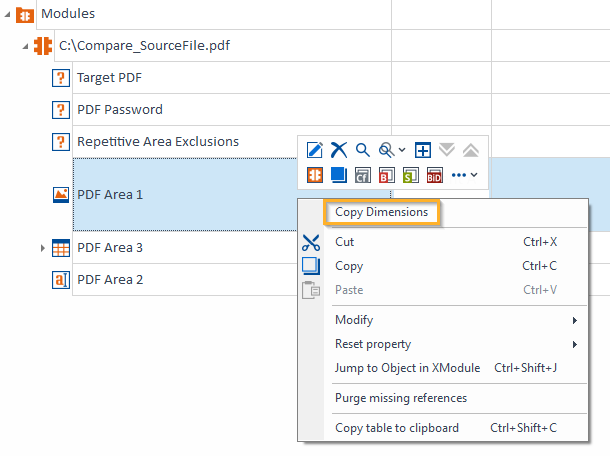The image size is (610, 456).
Task: Click the green S icon in mini toolbar
Action: tap(410, 175)
